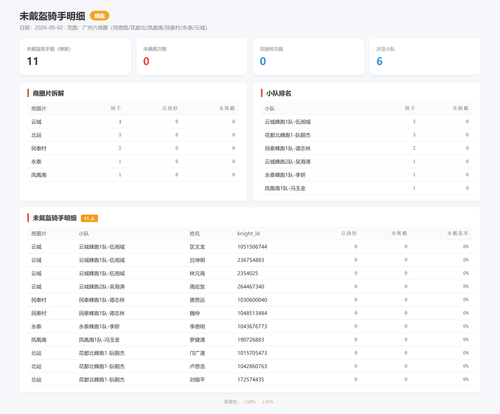Click team cell in row 1030600040
Image resolution: width=500 pixels, height=414 pixels.
point(102,300)
